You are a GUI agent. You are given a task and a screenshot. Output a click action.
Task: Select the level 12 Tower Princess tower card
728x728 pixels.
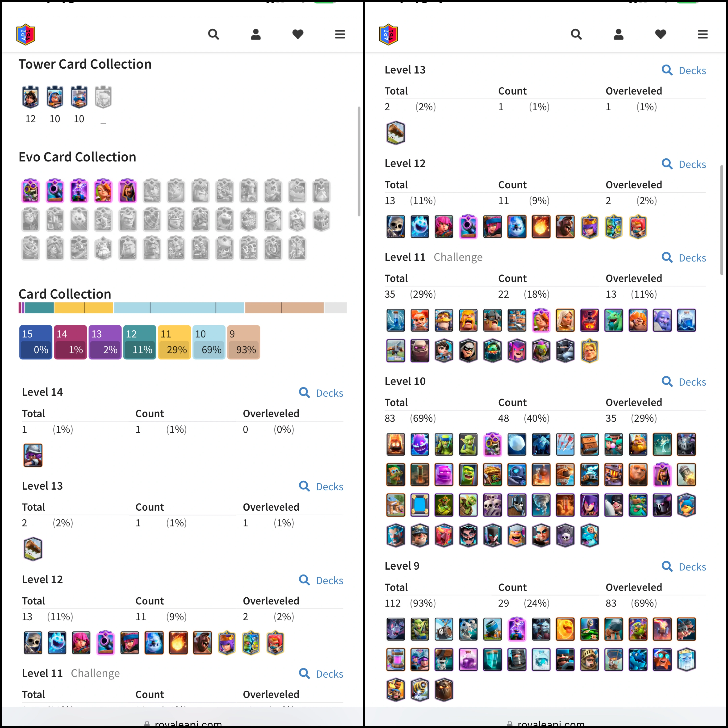click(x=31, y=97)
